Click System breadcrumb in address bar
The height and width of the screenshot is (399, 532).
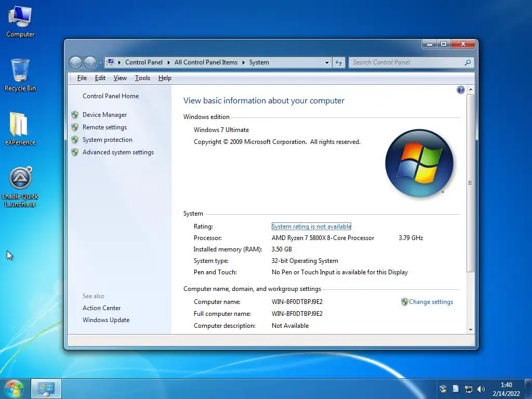259,62
